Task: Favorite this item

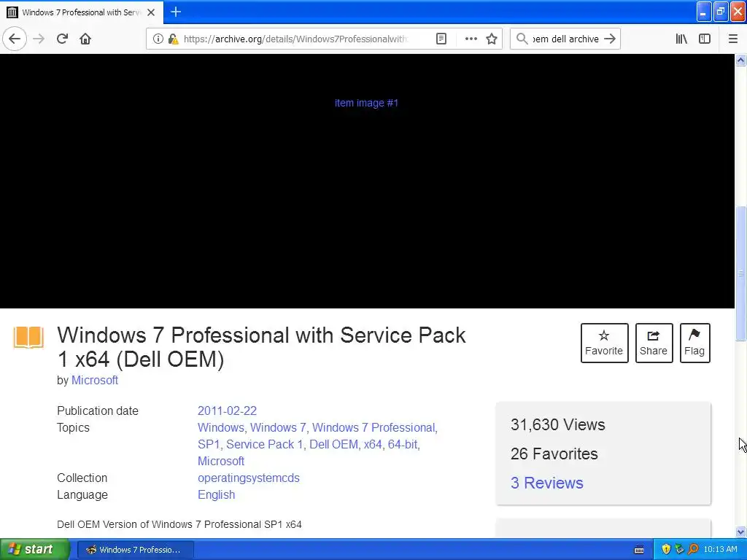Action: tap(604, 343)
